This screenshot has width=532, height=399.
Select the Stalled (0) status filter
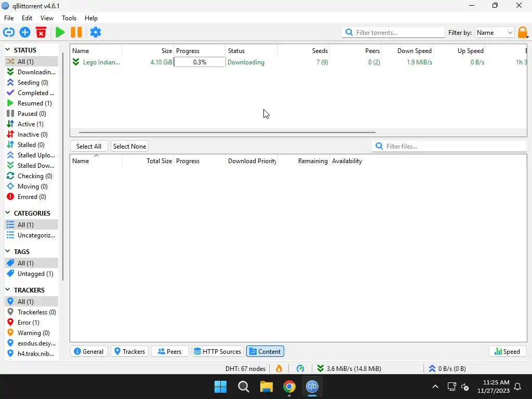point(32,145)
